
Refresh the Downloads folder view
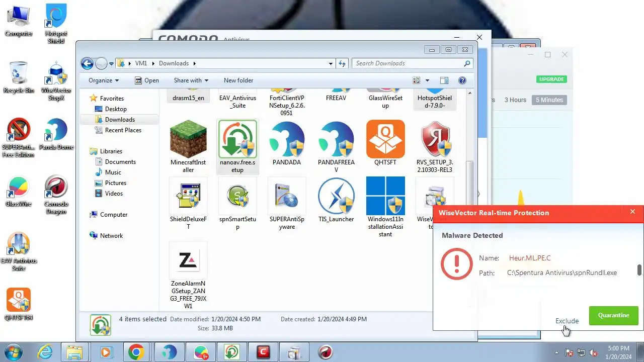click(342, 63)
